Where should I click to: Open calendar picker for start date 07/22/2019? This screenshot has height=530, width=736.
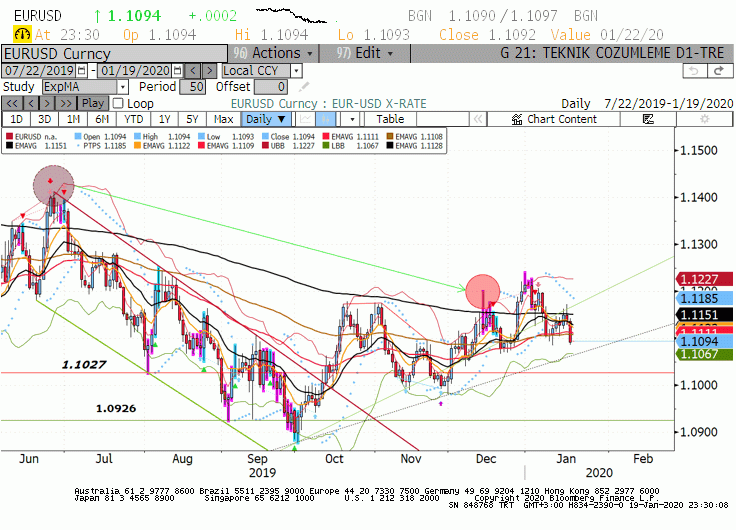pos(82,71)
